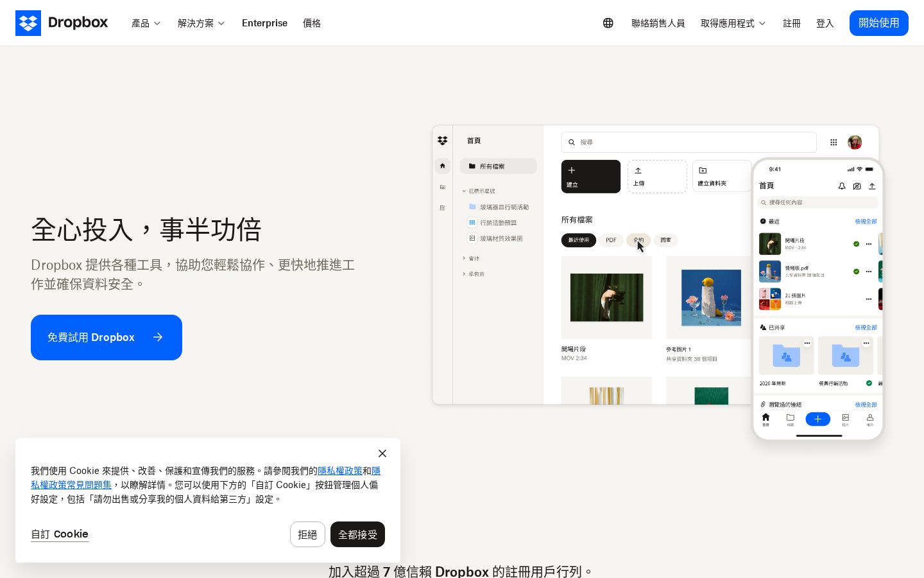Open the 產品 dropdown menu
Screen dimensions: 924x578
click(146, 23)
